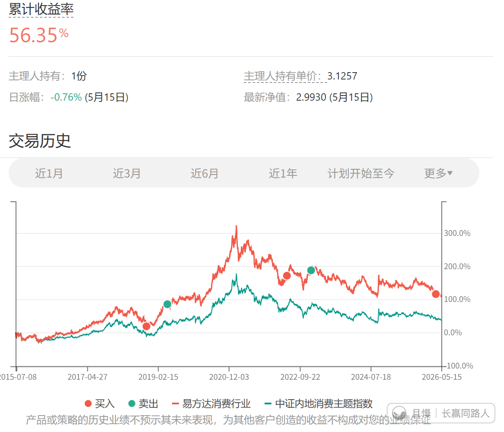This screenshot has width=504, height=432.
Task: Toggle 中证内地消费主题指数 legend series
Action: pyautogui.click(x=318, y=403)
